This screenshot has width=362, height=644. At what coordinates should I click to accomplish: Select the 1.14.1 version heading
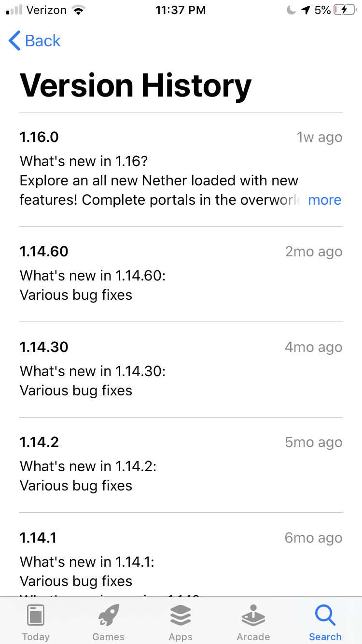click(x=38, y=538)
